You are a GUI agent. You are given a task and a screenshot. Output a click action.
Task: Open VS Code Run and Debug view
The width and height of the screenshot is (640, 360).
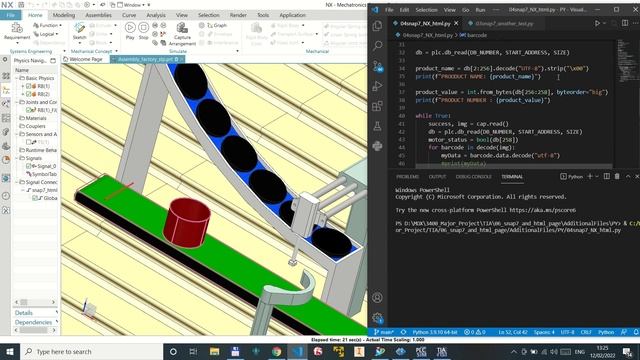tap(378, 86)
